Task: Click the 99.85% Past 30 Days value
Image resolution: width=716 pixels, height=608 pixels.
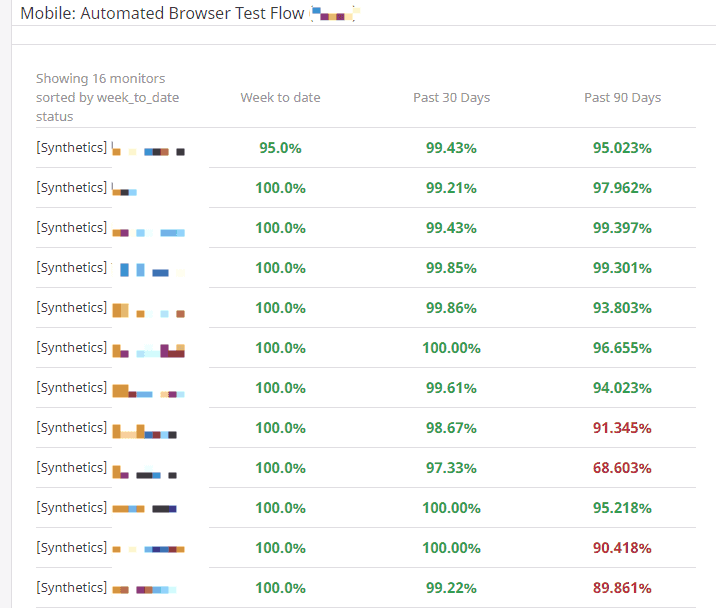Action: coord(451,268)
